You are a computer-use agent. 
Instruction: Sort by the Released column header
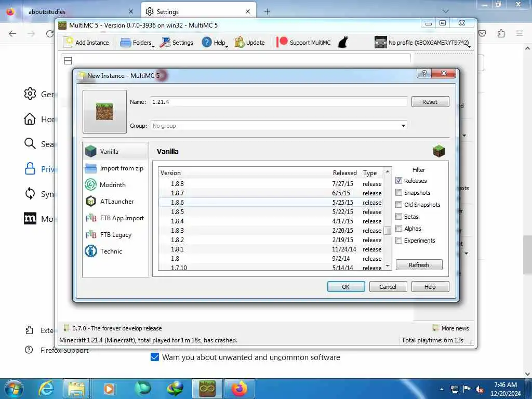[345, 172]
